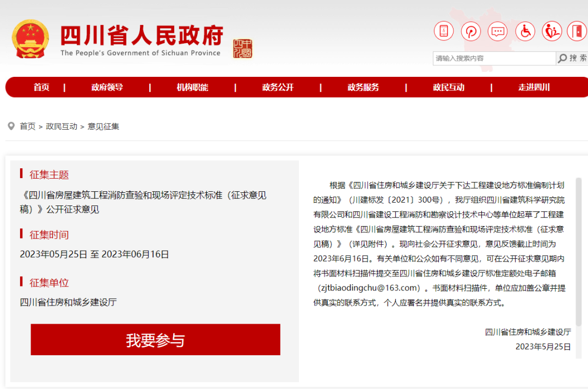Click the email zjtbiaodingchu@163.com in article

coord(369,288)
